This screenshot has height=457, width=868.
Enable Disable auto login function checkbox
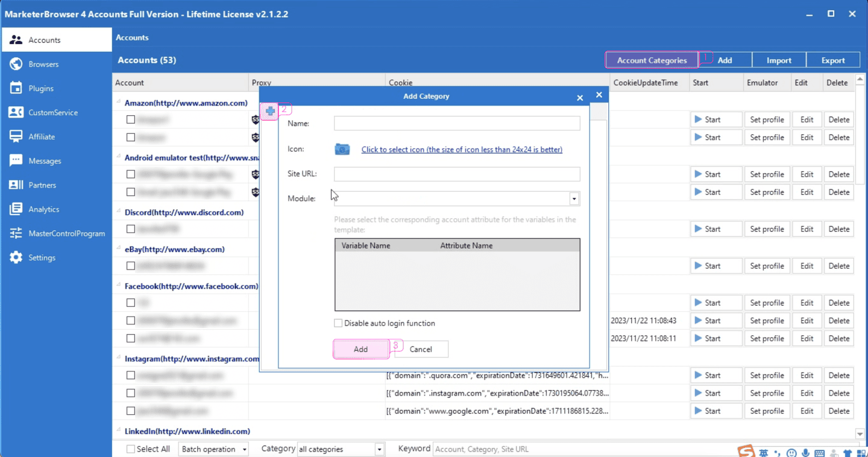(338, 323)
